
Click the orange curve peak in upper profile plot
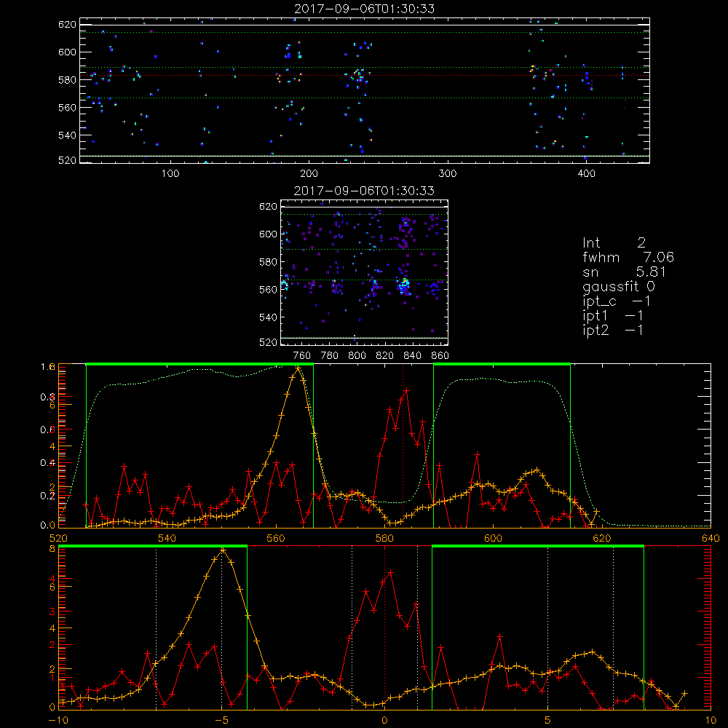point(298,368)
